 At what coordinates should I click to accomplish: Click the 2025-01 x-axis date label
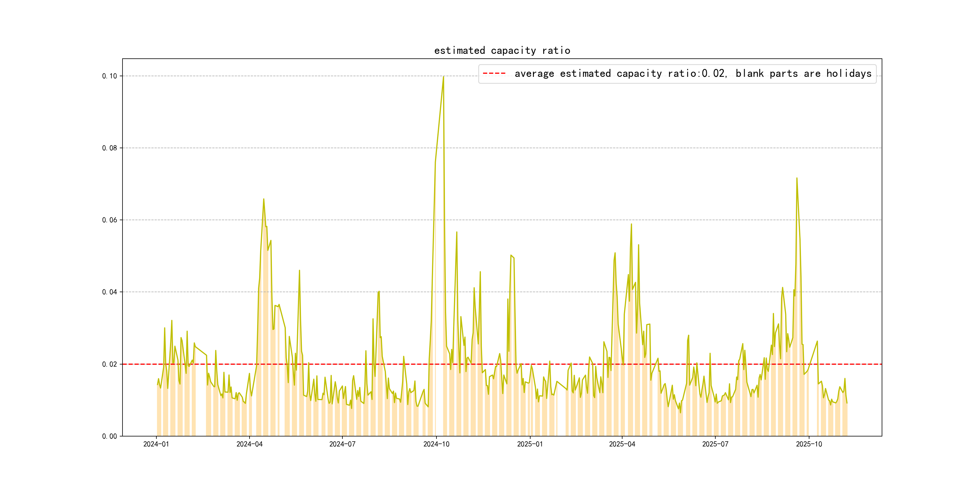(x=530, y=444)
